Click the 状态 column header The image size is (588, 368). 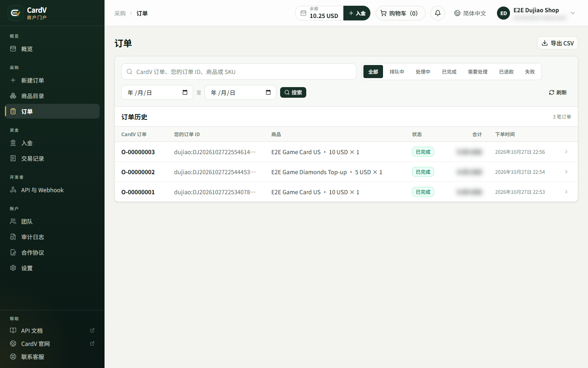pyautogui.click(x=417, y=134)
